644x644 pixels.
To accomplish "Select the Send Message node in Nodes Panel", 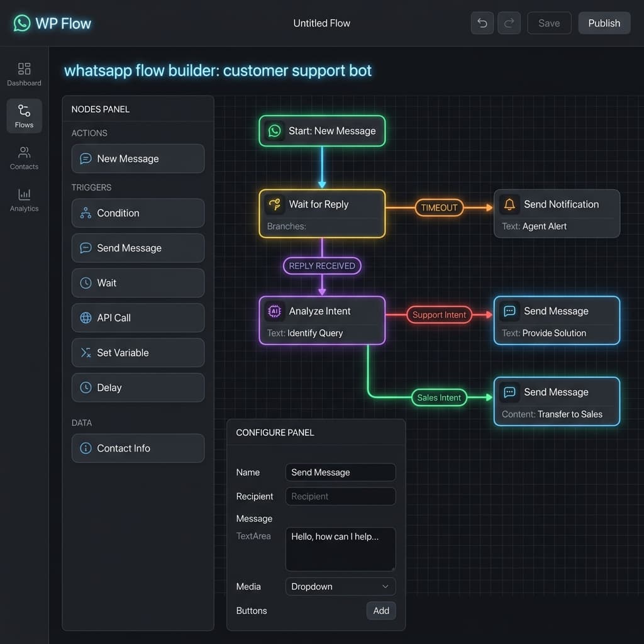I will point(138,248).
